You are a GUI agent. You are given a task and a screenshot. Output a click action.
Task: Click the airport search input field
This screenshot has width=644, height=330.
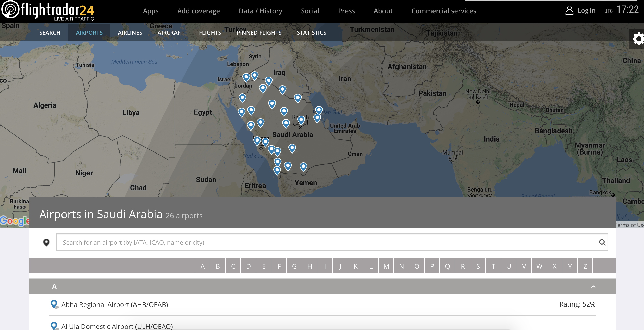click(x=327, y=242)
